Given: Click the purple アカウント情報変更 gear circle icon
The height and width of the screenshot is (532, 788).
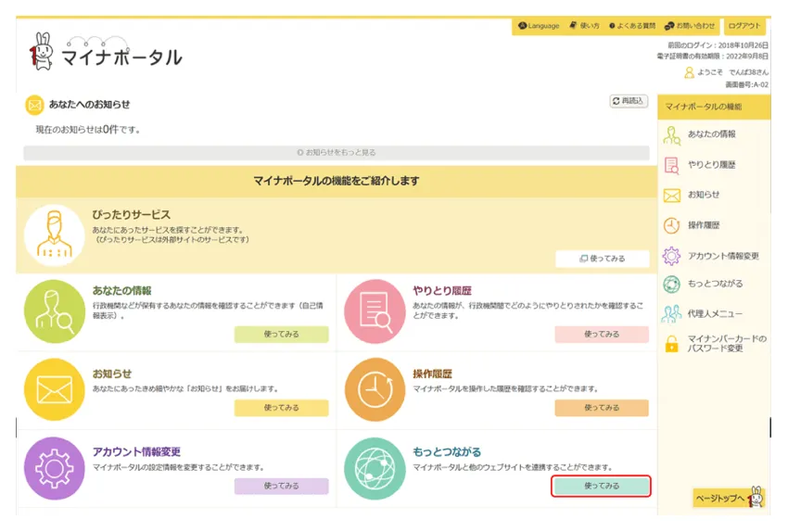Looking at the screenshot, I should pyautogui.click(x=55, y=468).
